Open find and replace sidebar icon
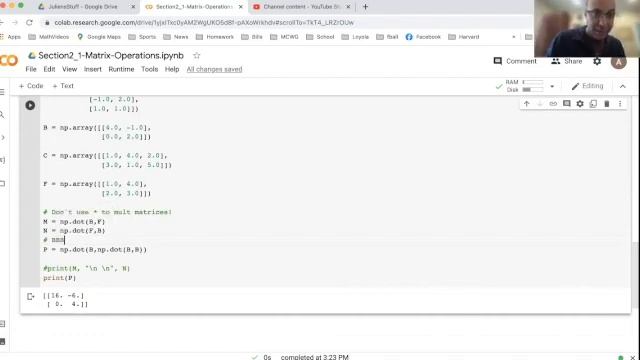 (2, 115)
